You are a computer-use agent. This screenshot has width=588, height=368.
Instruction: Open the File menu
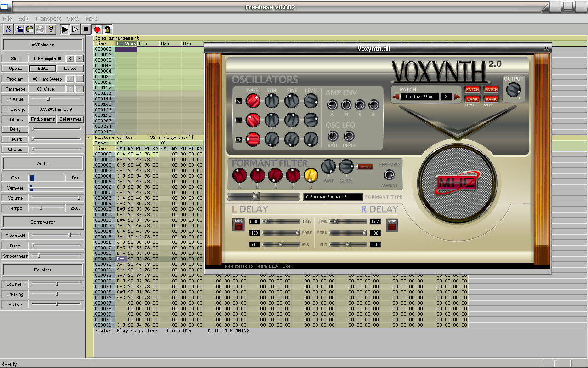pos(7,18)
